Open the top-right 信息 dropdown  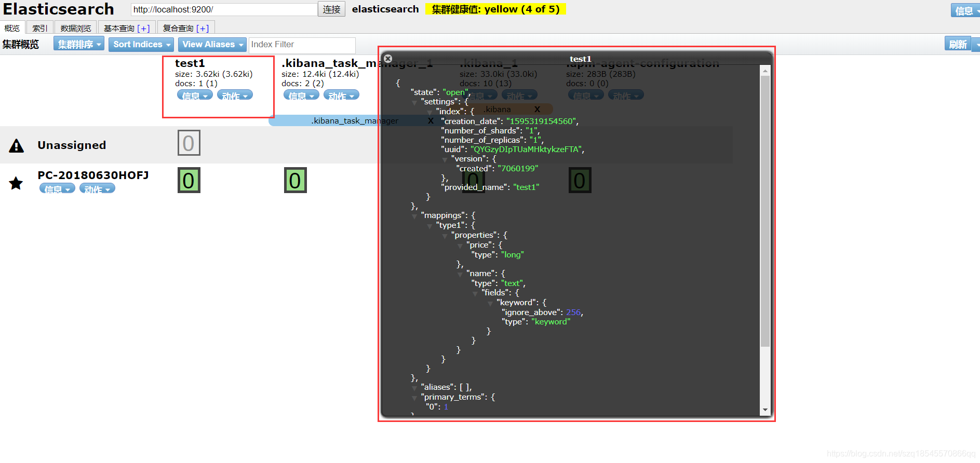965,10
